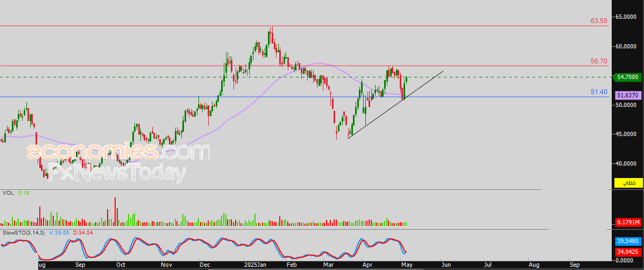
Task: Click the 63.50 resistance level label
Action: point(599,21)
